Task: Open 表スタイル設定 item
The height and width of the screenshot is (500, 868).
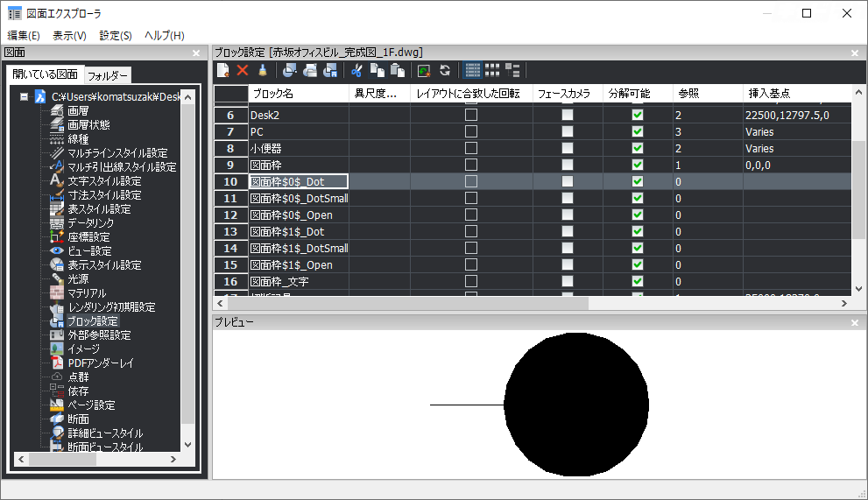Action: click(x=99, y=208)
